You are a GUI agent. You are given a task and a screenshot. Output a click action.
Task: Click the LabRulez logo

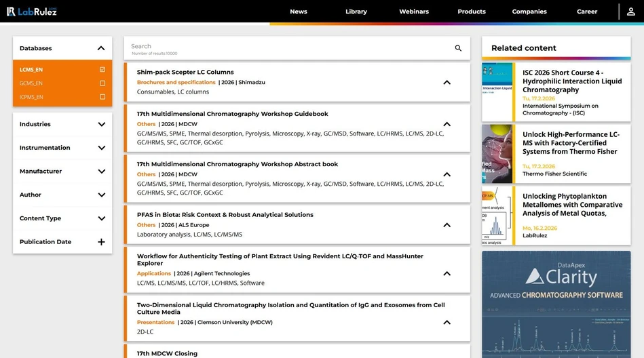[31, 12]
